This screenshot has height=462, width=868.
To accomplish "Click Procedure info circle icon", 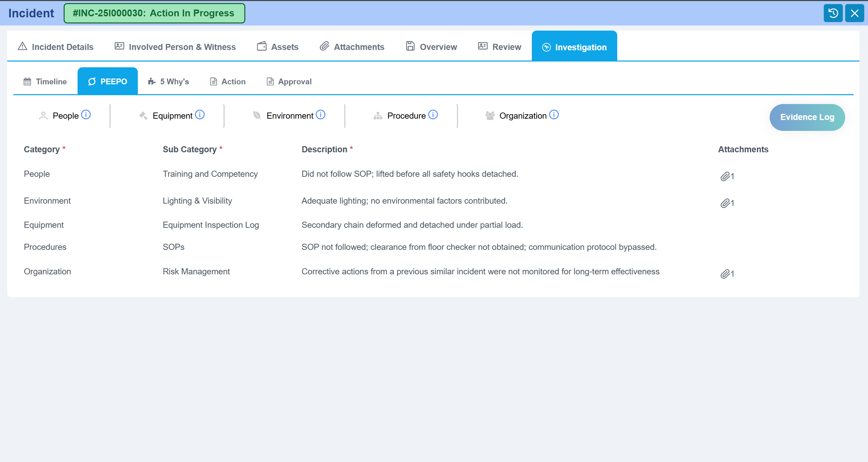I will 433,115.
